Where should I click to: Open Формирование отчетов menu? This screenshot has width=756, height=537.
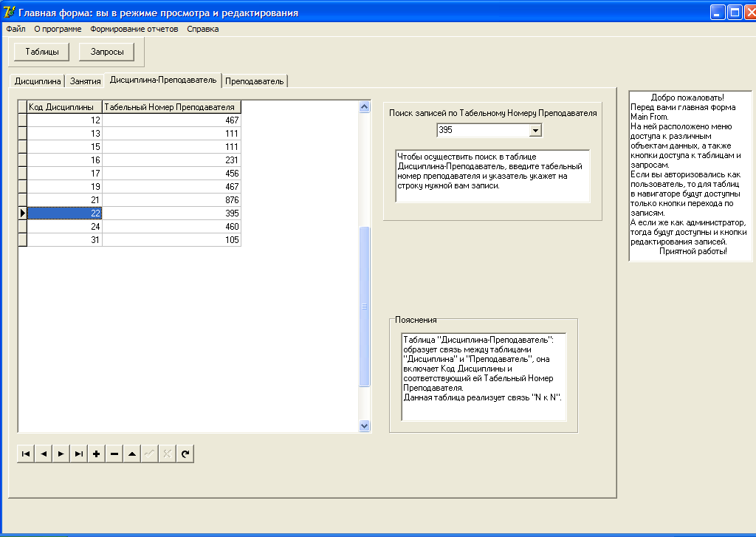134,29
